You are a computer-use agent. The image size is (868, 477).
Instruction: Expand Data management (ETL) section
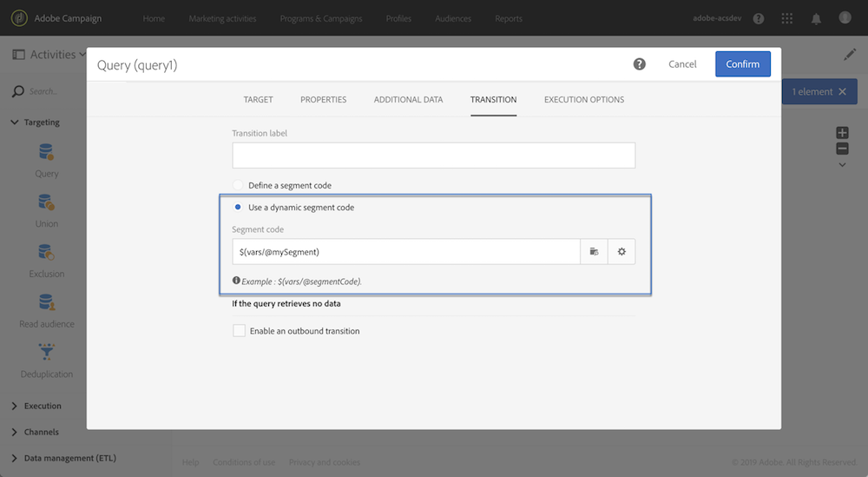(15, 458)
